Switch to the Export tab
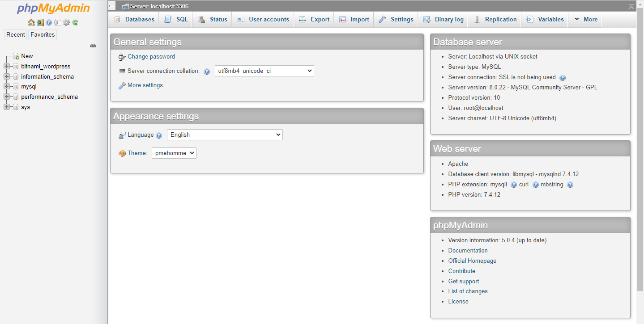This screenshot has height=324, width=644. coord(314,20)
